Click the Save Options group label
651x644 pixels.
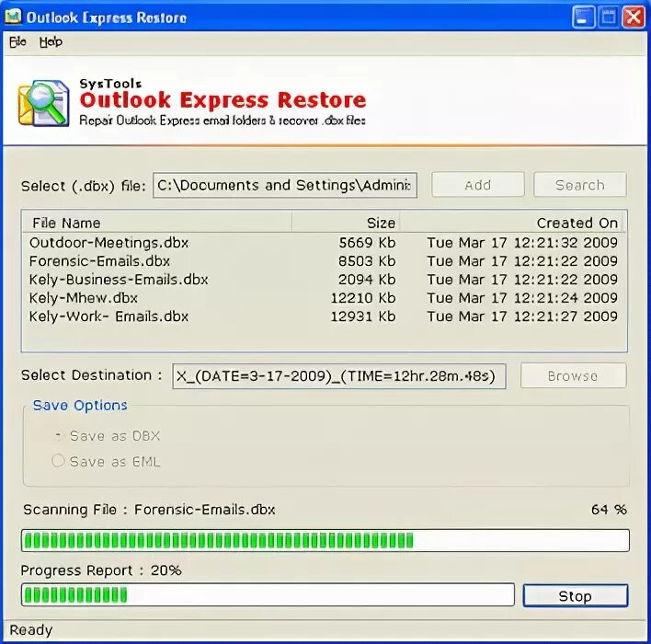click(80, 406)
